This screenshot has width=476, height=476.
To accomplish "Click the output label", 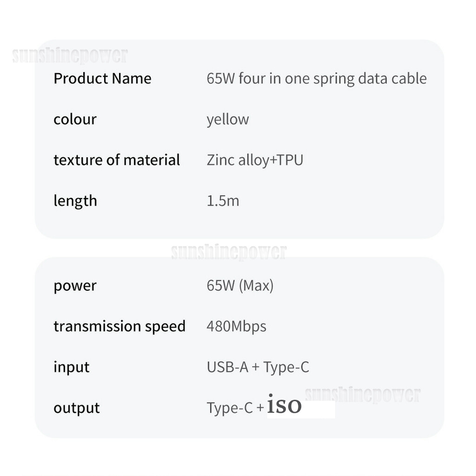I will click(77, 408).
